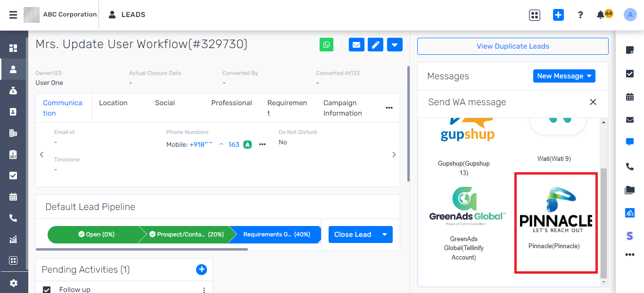Close the Send WA message panel
This screenshot has width=644, height=293.
tap(593, 102)
